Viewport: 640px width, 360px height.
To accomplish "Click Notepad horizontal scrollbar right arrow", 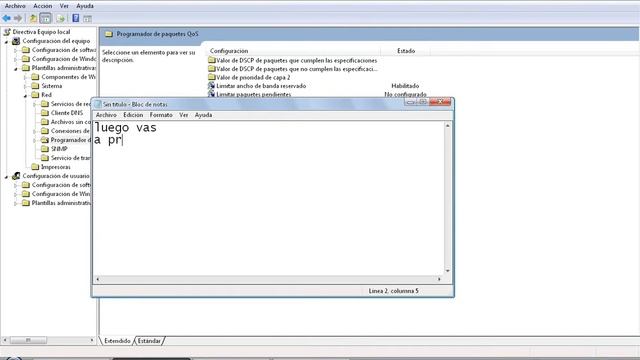I will [439, 279].
